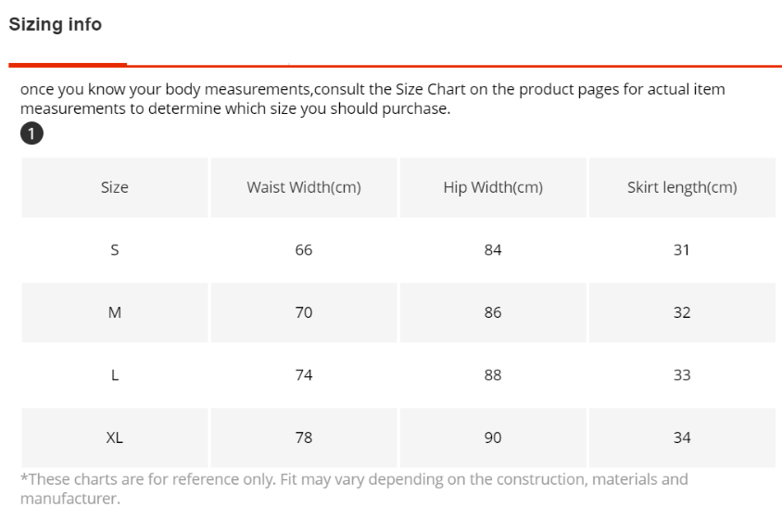Select the L size row label
Image resolution: width=782 pixels, height=532 pixels.
(x=115, y=374)
